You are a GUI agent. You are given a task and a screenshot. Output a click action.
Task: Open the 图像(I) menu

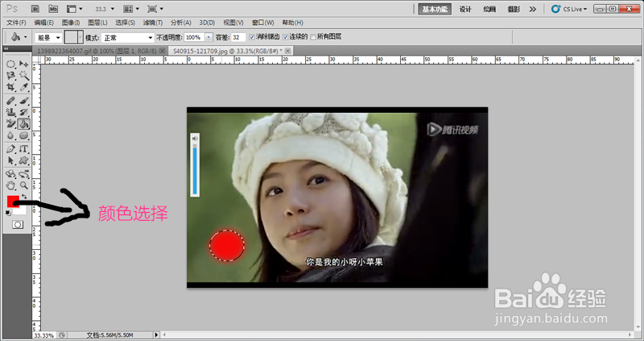tap(71, 23)
